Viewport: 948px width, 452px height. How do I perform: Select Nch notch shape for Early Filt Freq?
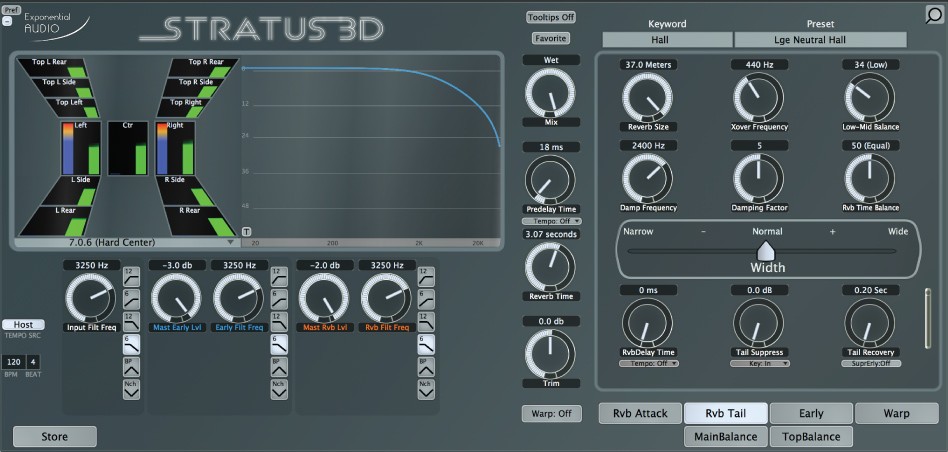click(x=279, y=389)
